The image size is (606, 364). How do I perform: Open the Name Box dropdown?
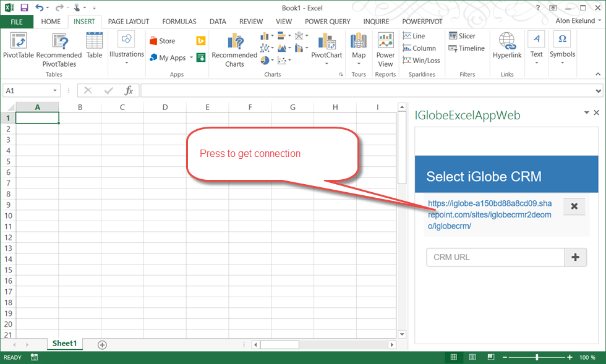[x=55, y=90]
